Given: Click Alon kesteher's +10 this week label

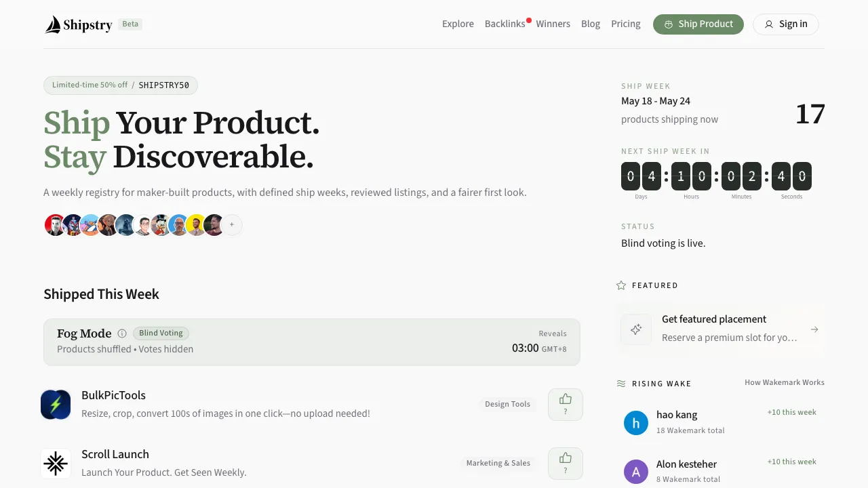Looking at the screenshot, I should click(x=792, y=462).
